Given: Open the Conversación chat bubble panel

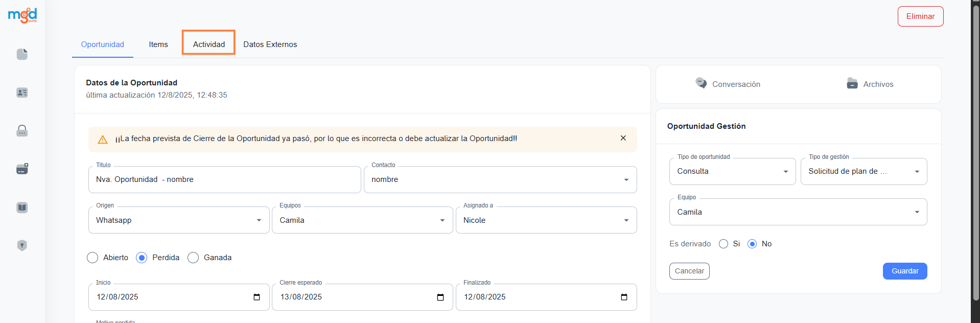Looking at the screenshot, I should point(728,84).
